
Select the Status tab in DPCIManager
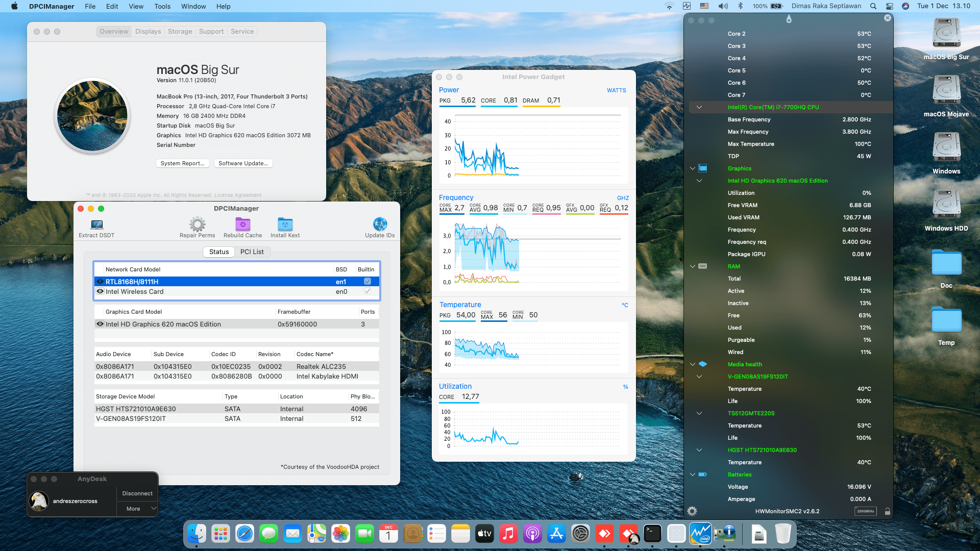coord(219,252)
